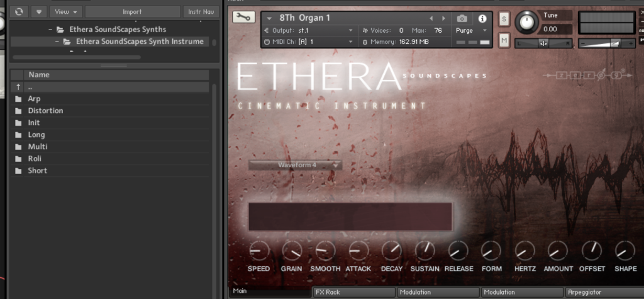This screenshot has height=299, width=644.
Task: Click the AMOUNT knob
Action: click(x=558, y=251)
